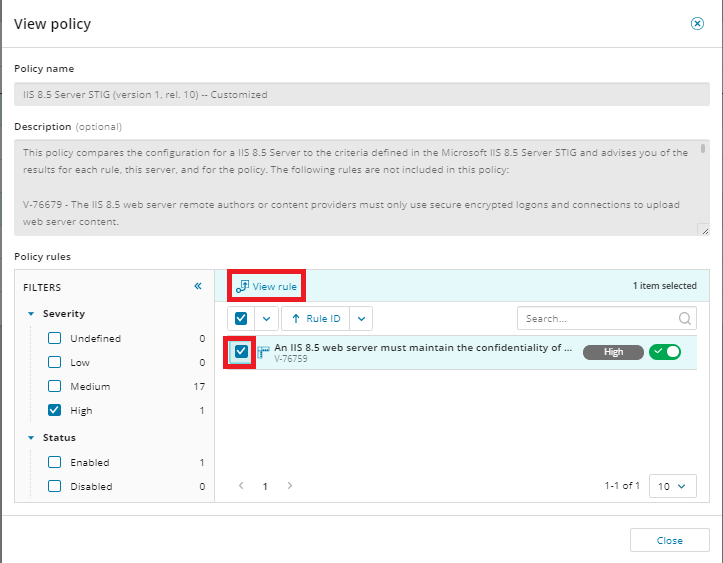Collapse the Severity filter group
Screen dimensions: 723x563
[x=31, y=314]
